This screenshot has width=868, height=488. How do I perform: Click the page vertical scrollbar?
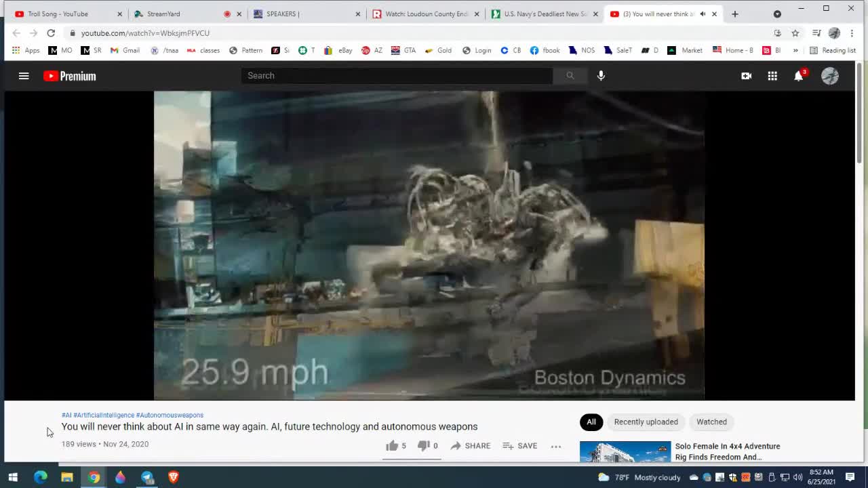coord(860,112)
